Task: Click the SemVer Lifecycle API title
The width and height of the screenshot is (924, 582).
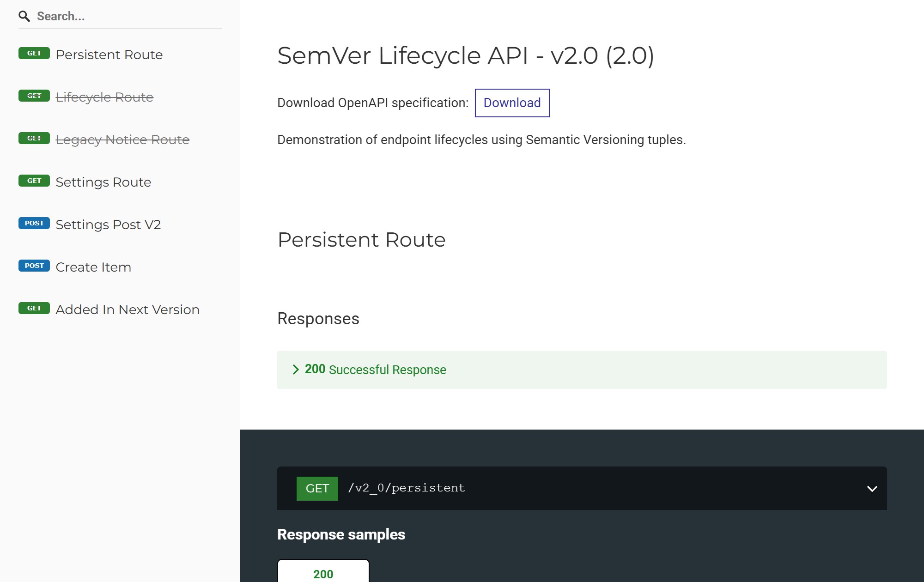Action: 465,55
